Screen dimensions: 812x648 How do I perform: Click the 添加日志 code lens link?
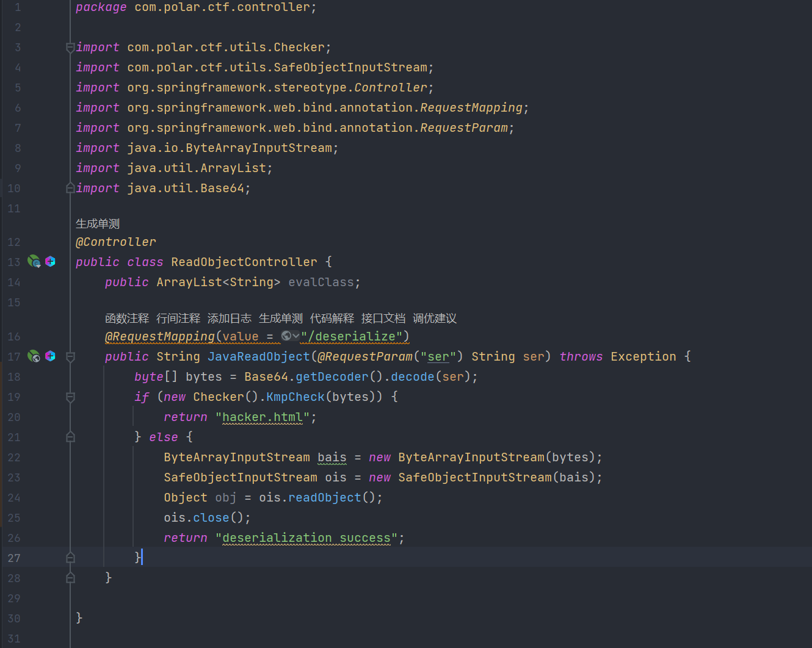pyautogui.click(x=230, y=319)
